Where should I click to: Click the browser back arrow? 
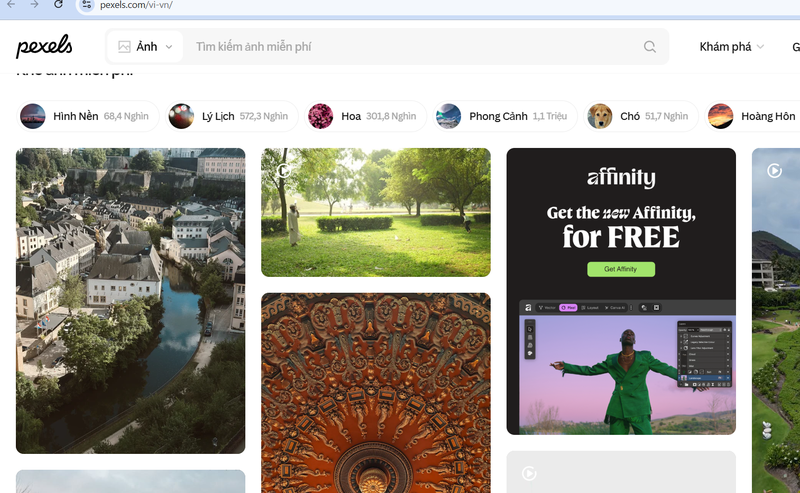(11, 5)
